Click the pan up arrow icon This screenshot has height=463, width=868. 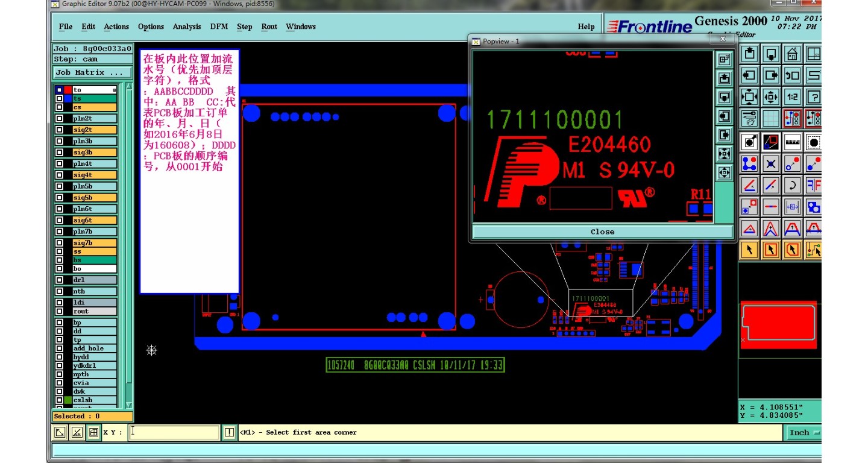tap(749, 54)
